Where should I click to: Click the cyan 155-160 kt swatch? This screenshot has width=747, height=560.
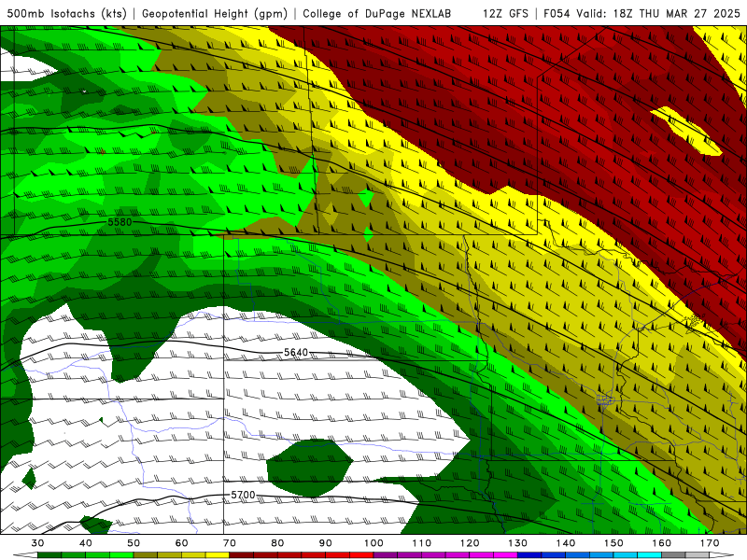[x=649, y=555]
